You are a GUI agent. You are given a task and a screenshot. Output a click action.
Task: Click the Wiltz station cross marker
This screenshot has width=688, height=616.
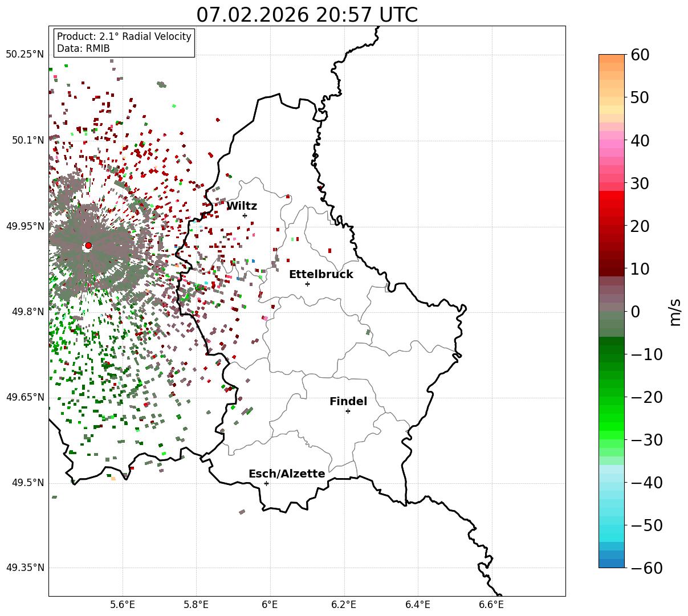245,215
